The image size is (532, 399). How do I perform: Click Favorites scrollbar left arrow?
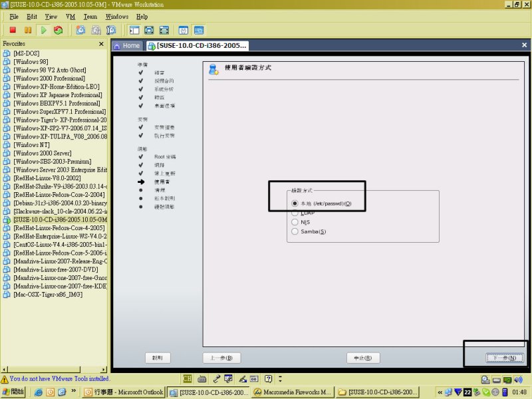[x=4, y=370]
